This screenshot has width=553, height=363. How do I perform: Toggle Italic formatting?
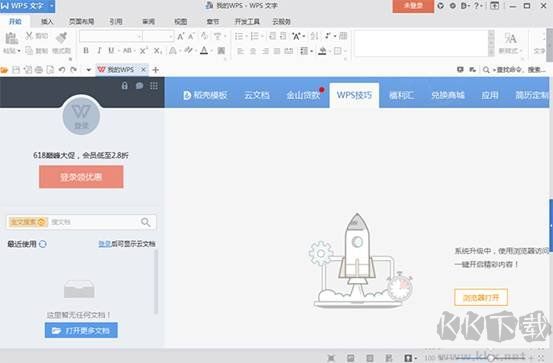point(99,51)
